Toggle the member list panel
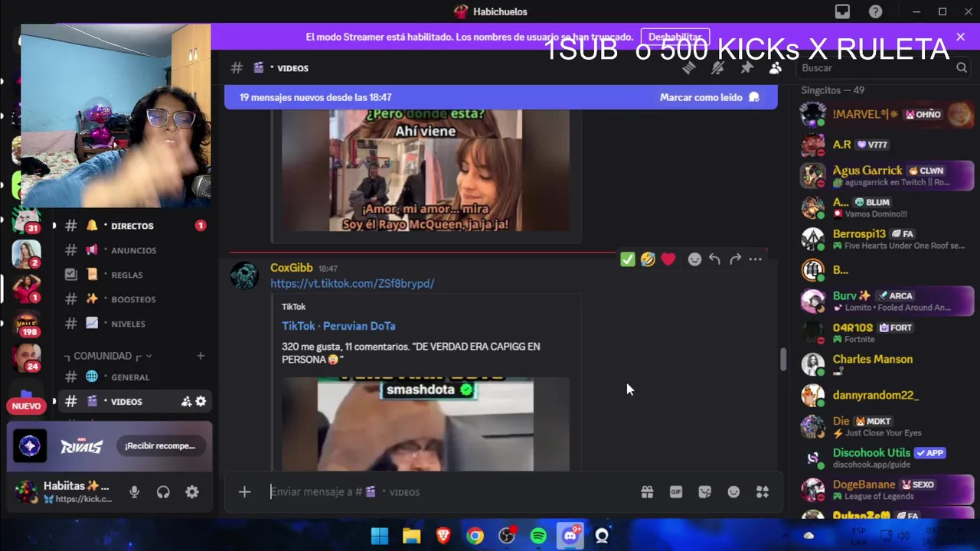 [775, 68]
